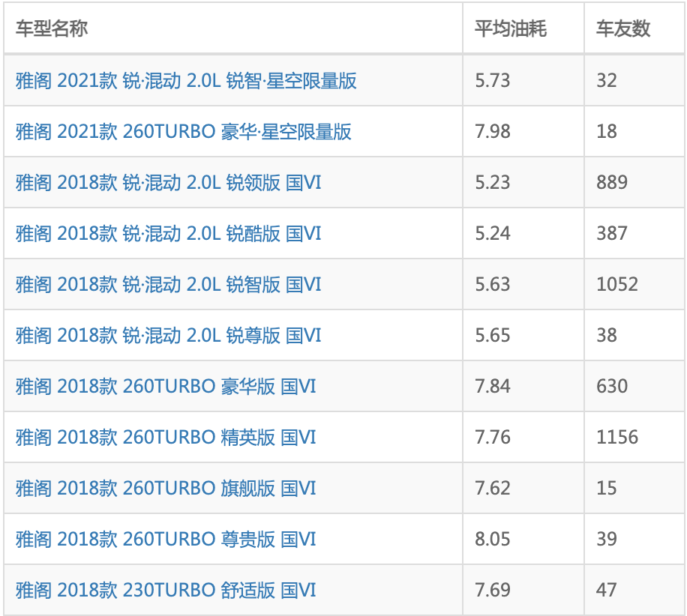Open 雅阁 2018款 260TURBO 豪华版 国VI link
Image resolution: width=687 pixels, height=616 pixels.
(x=166, y=387)
